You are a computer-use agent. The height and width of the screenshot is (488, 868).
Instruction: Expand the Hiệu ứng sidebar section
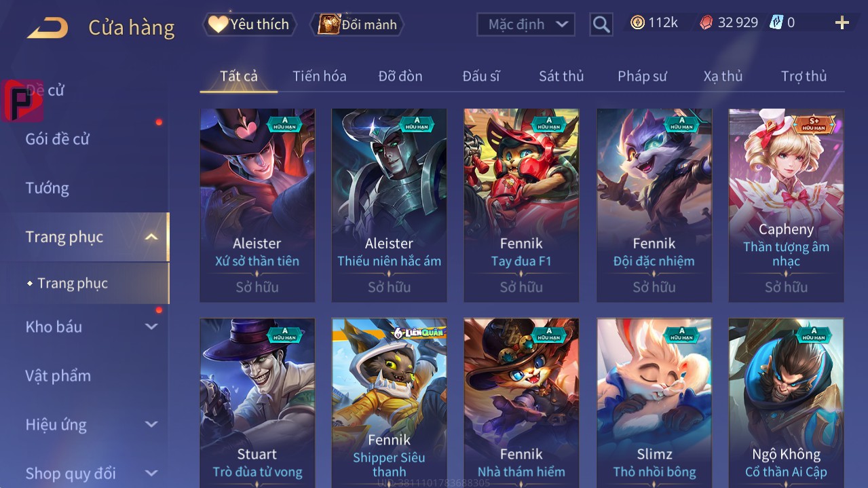(x=151, y=424)
